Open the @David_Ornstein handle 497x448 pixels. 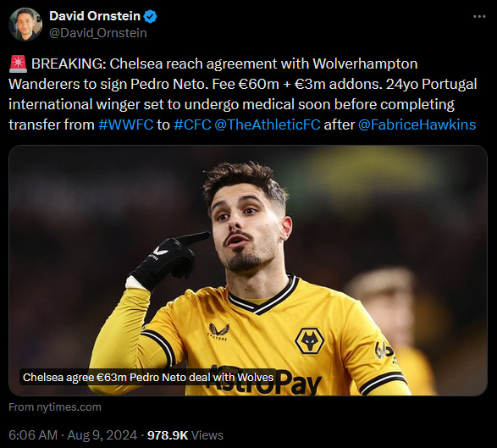point(98,33)
